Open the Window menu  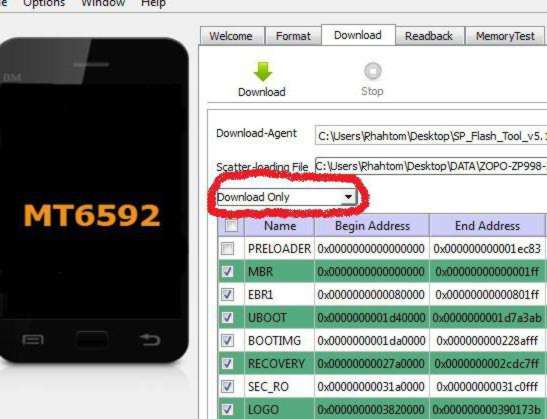tap(103, 3)
